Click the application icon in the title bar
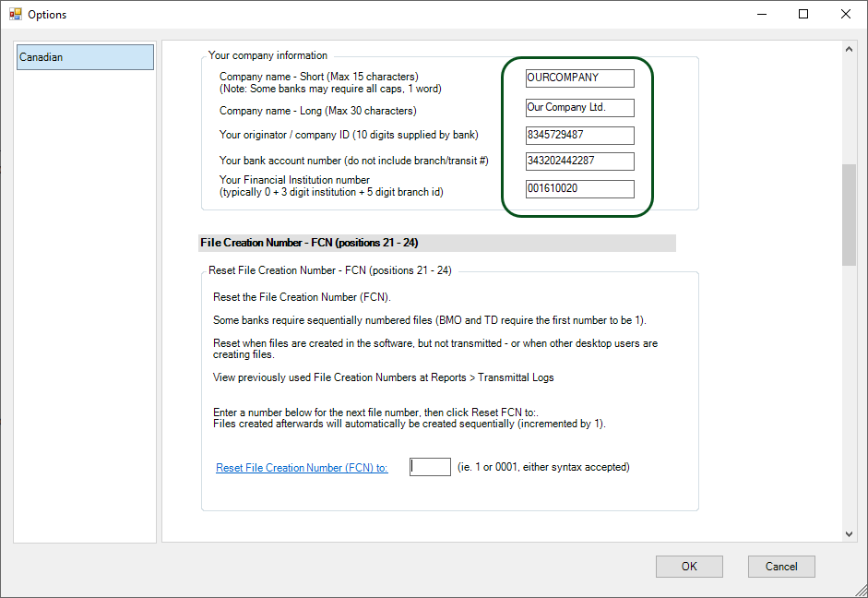Image resolution: width=868 pixels, height=598 pixels. coord(17,14)
